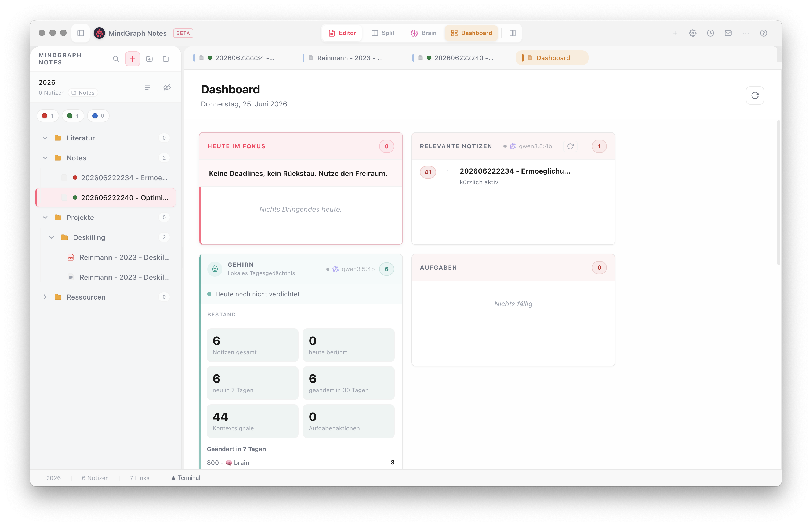The image size is (812, 526).
Task: Open the 800 - brain entry
Action: pos(300,463)
